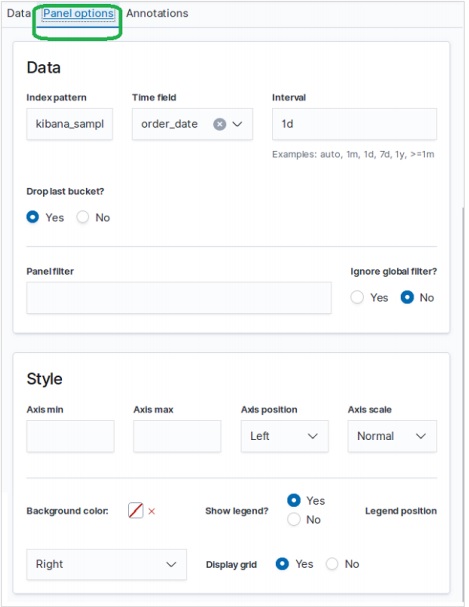
Task: Choose No for Ignore global filter
Action: pos(407,298)
